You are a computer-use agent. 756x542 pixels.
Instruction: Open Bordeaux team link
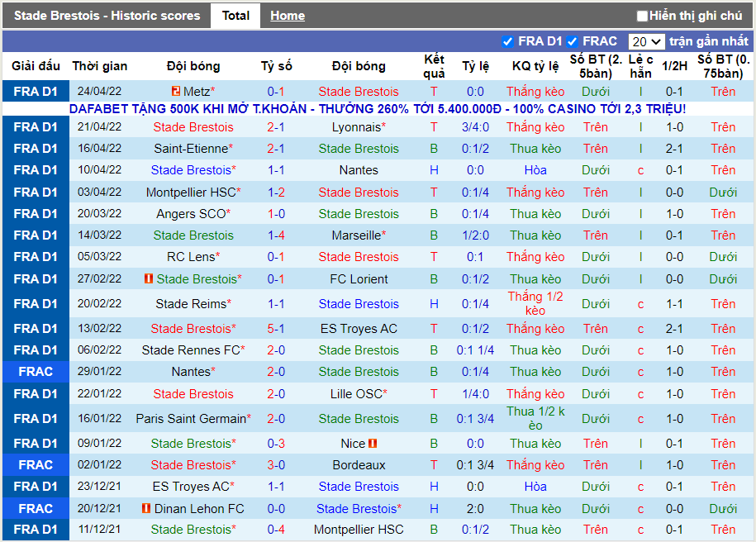point(359,465)
